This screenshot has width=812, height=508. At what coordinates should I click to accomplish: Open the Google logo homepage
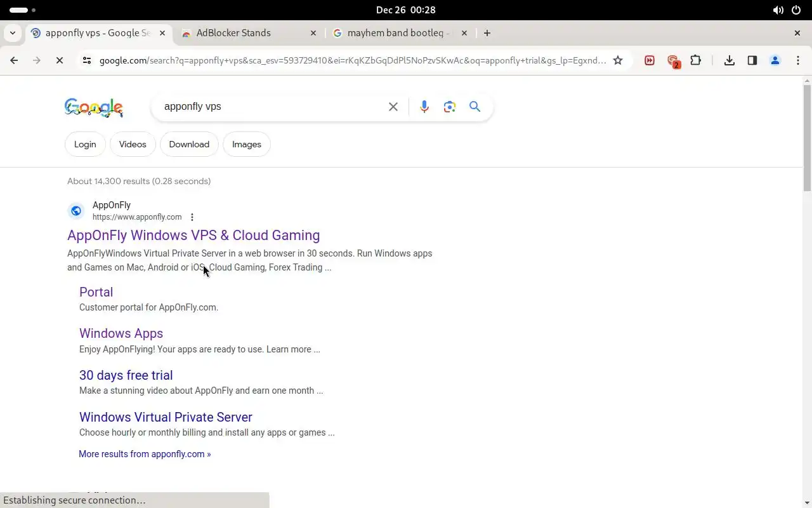(x=94, y=107)
